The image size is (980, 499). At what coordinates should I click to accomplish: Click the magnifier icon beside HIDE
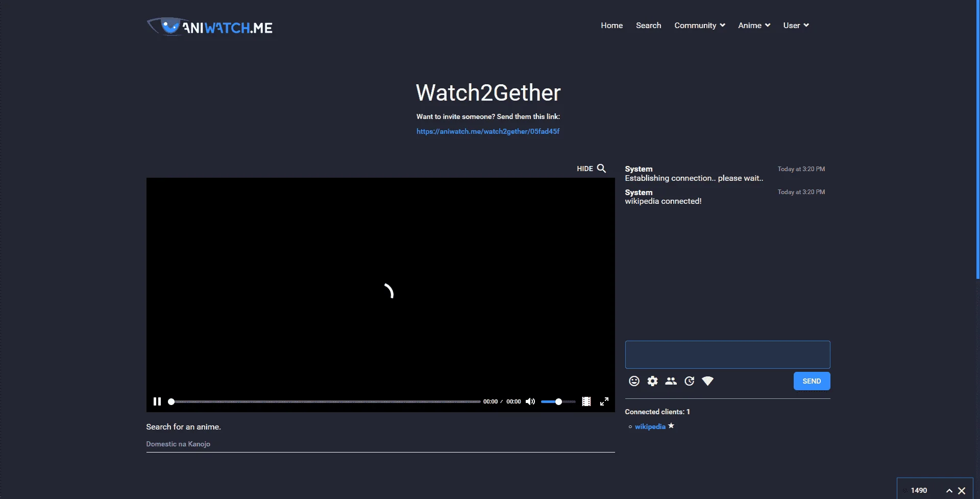tap(601, 168)
